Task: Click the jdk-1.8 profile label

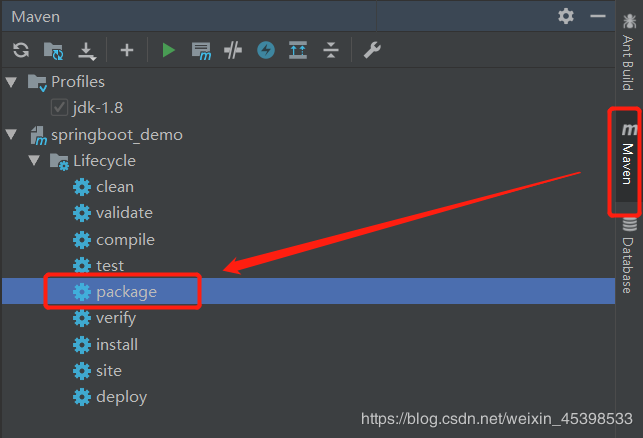Action: (x=98, y=108)
